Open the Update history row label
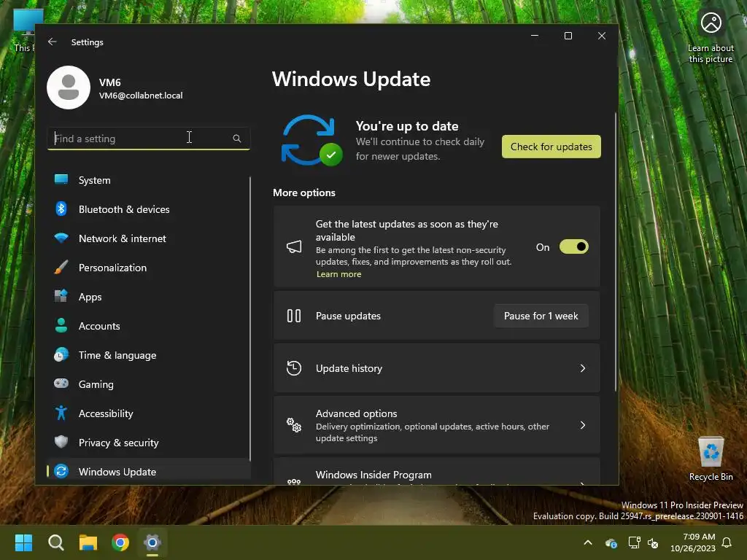 click(x=349, y=368)
